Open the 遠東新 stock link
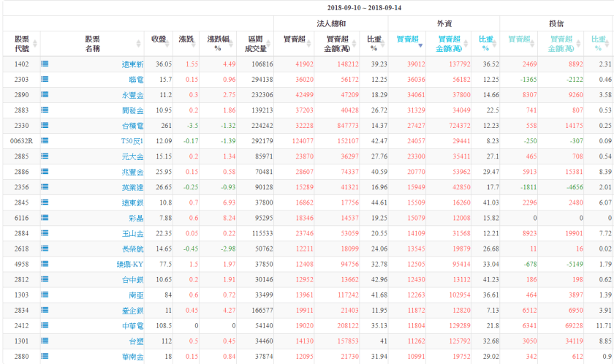Screen dimensions: 614x364 tap(132, 65)
